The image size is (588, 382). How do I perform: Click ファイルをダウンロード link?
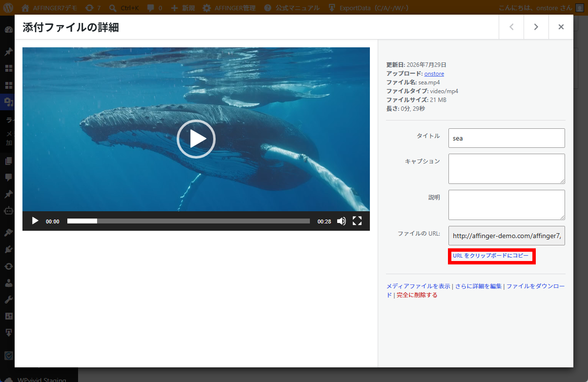click(535, 286)
